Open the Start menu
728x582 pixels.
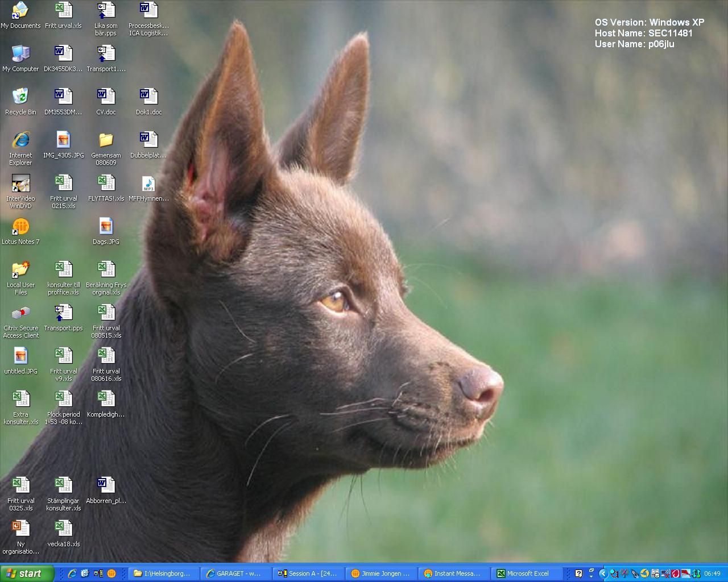pos(27,573)
